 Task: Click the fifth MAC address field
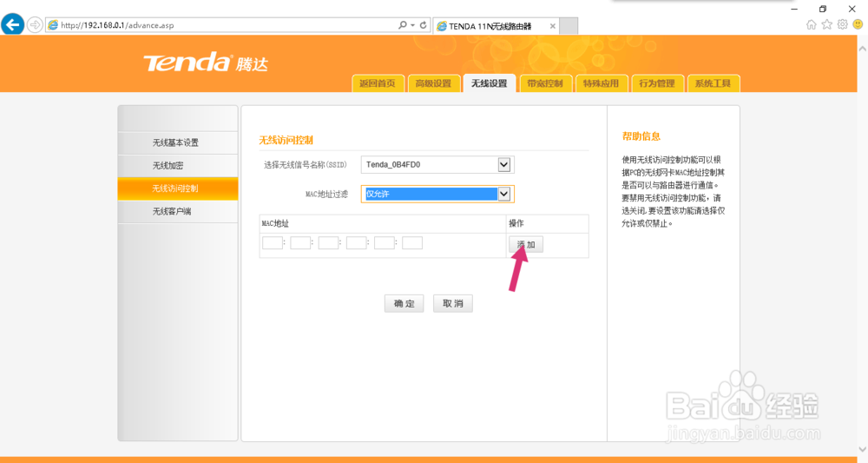pos(385,242)
